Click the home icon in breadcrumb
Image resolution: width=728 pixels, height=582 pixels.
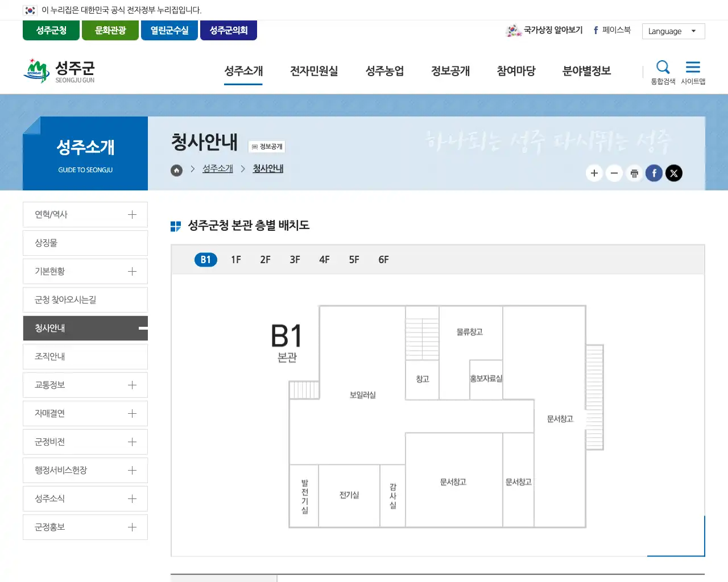click(x=177, y=170)
